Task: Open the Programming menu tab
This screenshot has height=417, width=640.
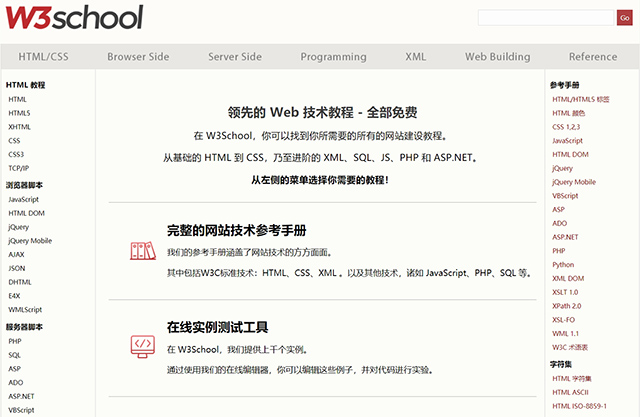Action: [333, 57]
